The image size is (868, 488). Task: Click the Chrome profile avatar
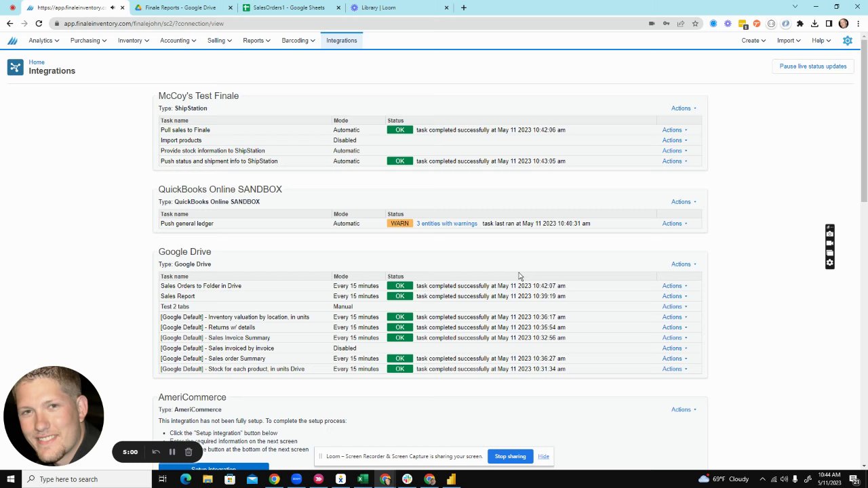coord(844,24)
